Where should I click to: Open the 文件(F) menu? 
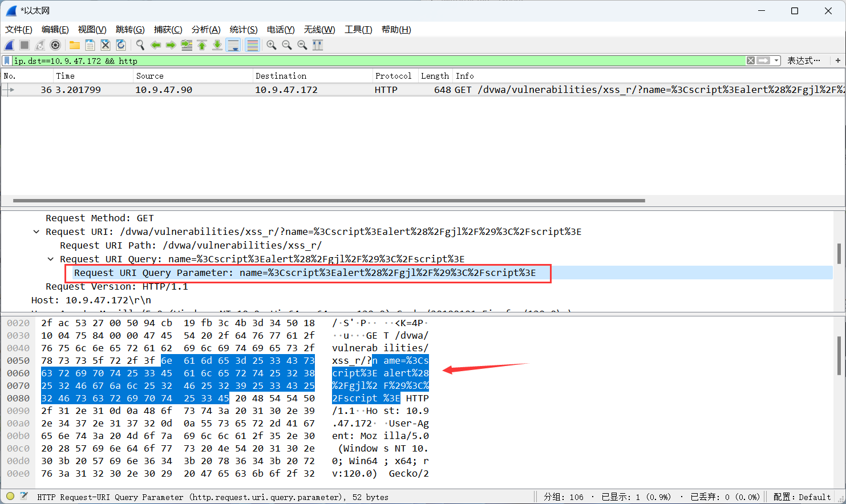tap(19, 30)
